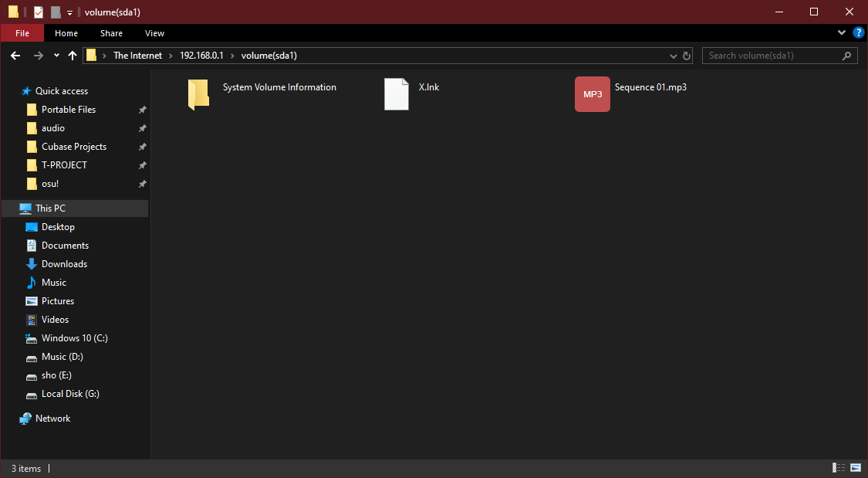Click the New Folder icon in the title bar
Image resolution: width=868 pixels, height=478 pixels.
56,12
